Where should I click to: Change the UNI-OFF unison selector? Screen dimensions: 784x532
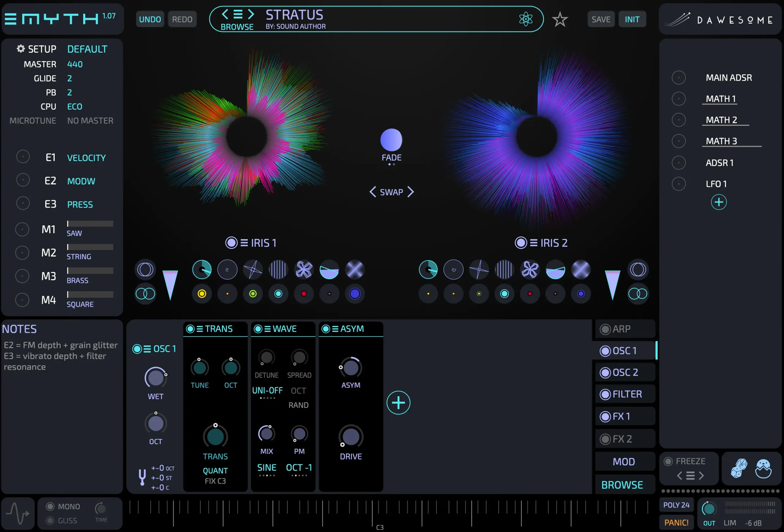(267, 391)
